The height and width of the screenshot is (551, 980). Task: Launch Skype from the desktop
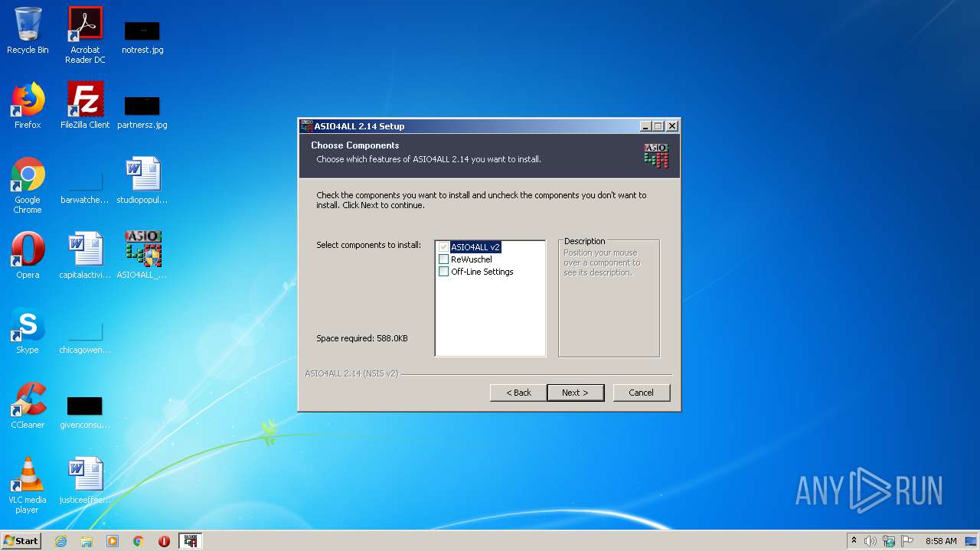(28, 331)
